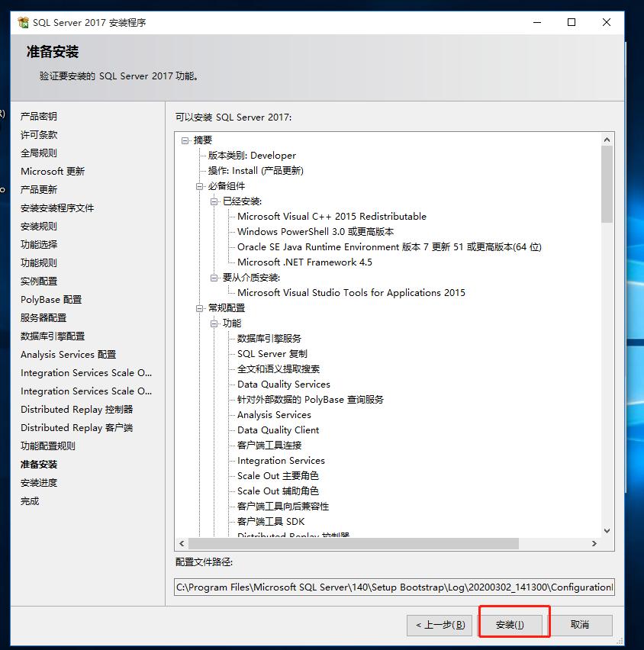The image size is (644, 650).
Task: Select the 功能规则 step
Action: point(39,262)
